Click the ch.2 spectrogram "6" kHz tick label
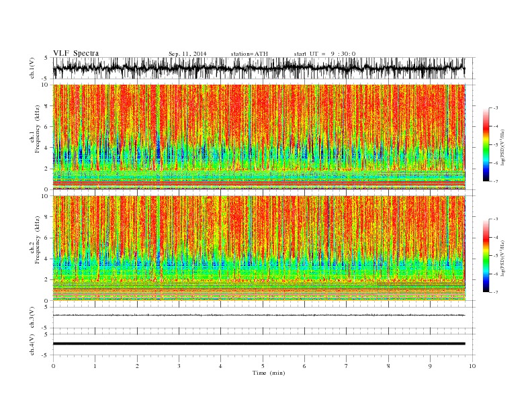 point(47,238)
